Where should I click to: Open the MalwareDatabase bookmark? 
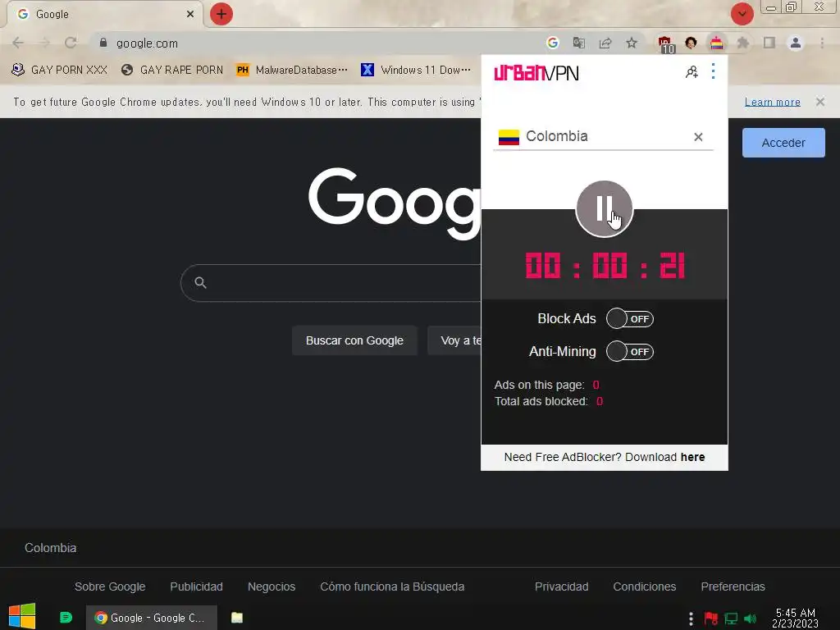point(293,71)
